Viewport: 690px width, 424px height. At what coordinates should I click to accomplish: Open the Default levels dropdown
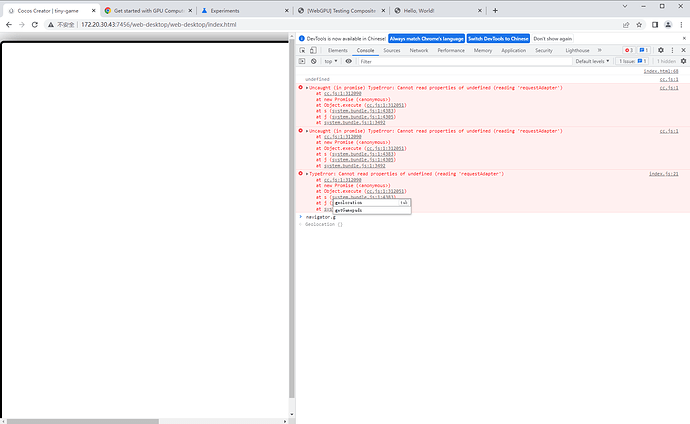(592, 61)
